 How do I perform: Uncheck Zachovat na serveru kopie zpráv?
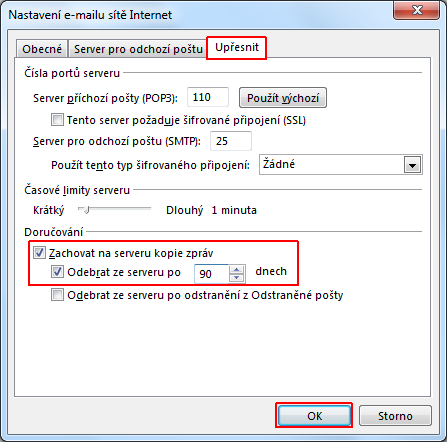tap(39, 253)
